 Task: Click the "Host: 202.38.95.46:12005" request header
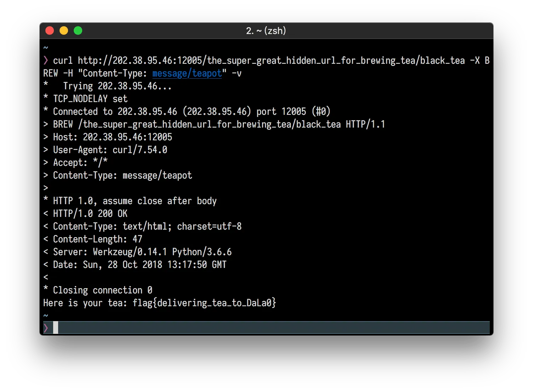[x=112, y=137]
